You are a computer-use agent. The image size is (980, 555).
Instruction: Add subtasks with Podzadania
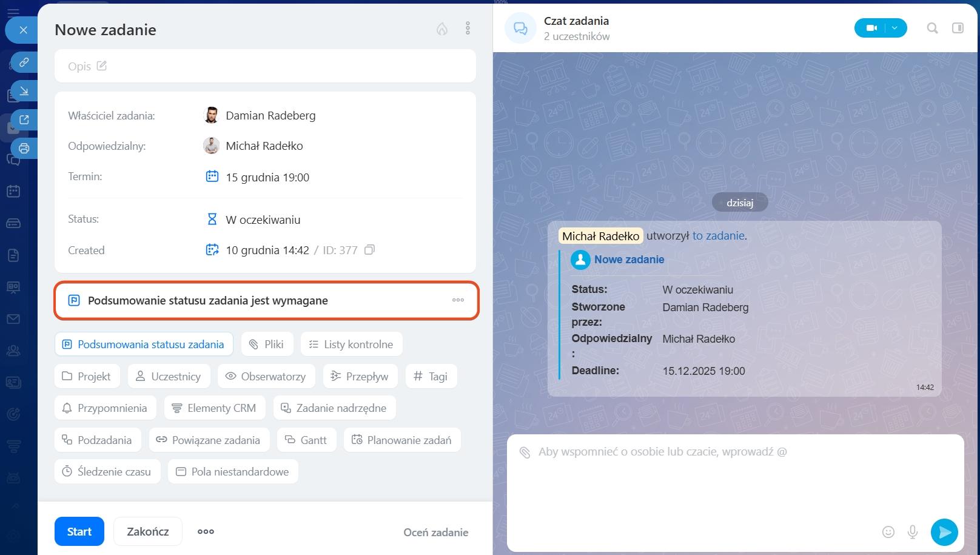tap(98, 440)
